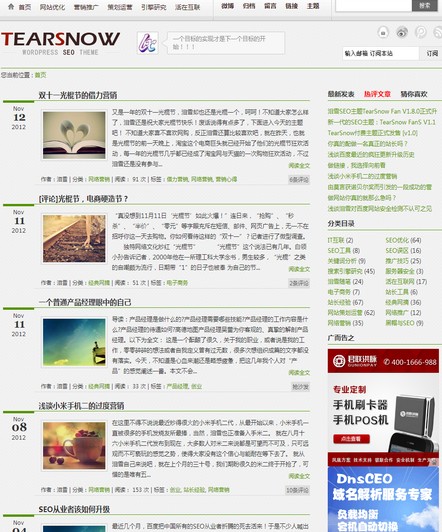Open the blue sky thumbnail

pos(74,342)
